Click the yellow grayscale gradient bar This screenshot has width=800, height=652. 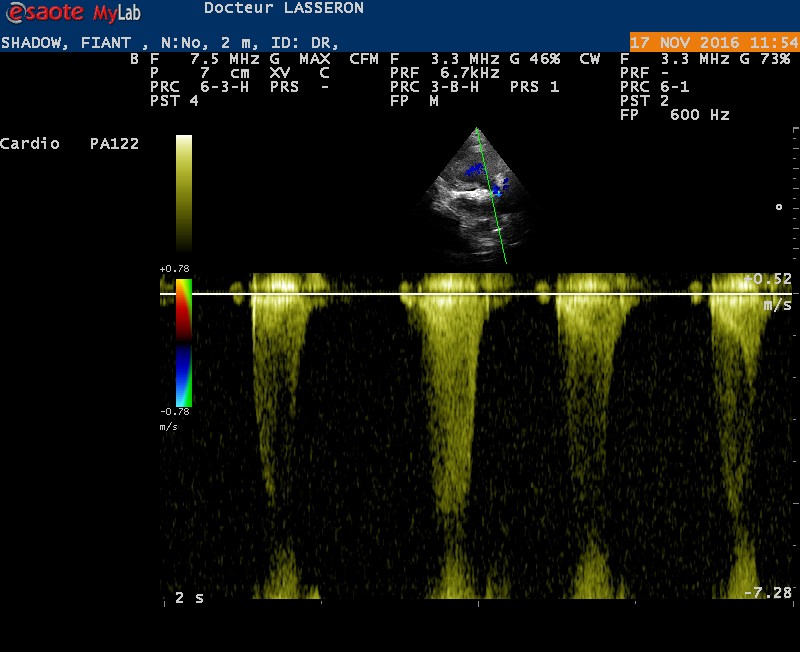184,193
